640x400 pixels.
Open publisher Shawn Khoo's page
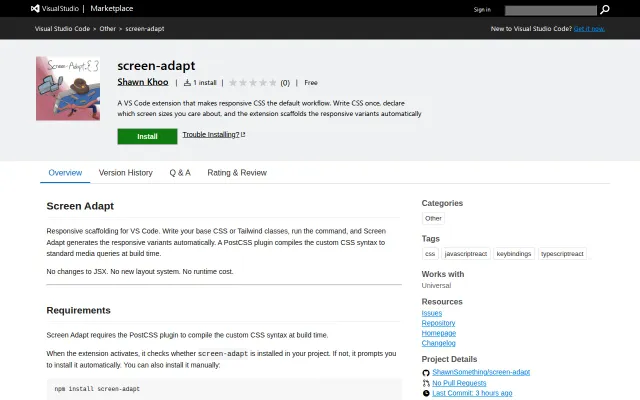[143, 82]
